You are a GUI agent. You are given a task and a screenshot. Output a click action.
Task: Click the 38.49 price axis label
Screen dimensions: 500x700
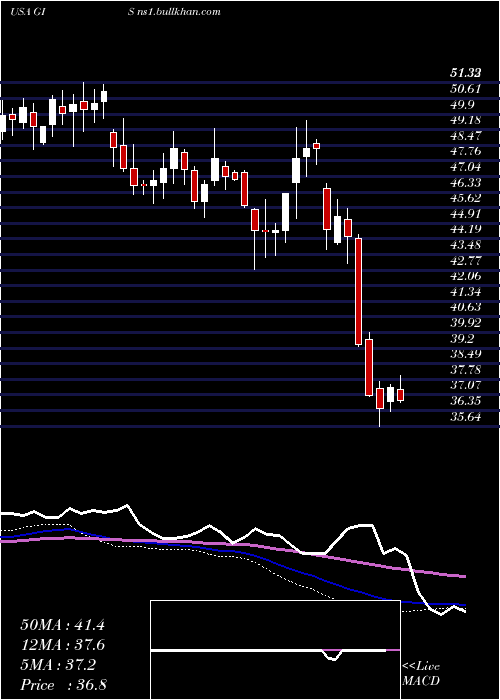click(465, 354)
